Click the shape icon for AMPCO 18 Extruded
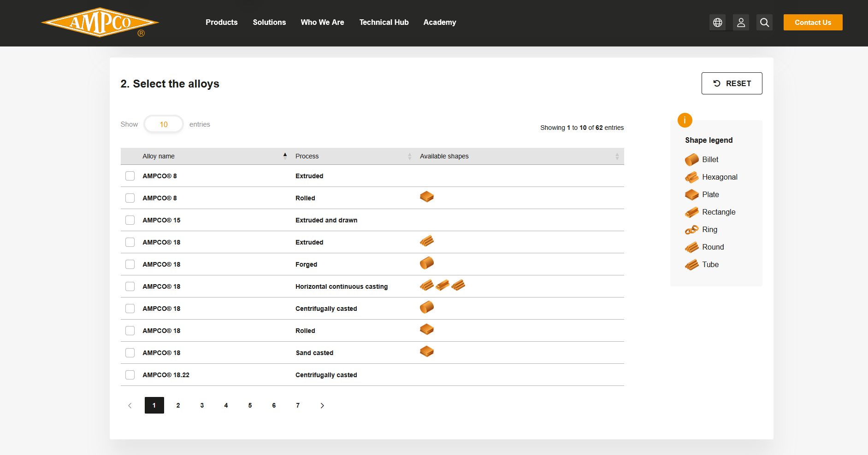The width and height of the screenshot is (868, 455). [427, 241]
